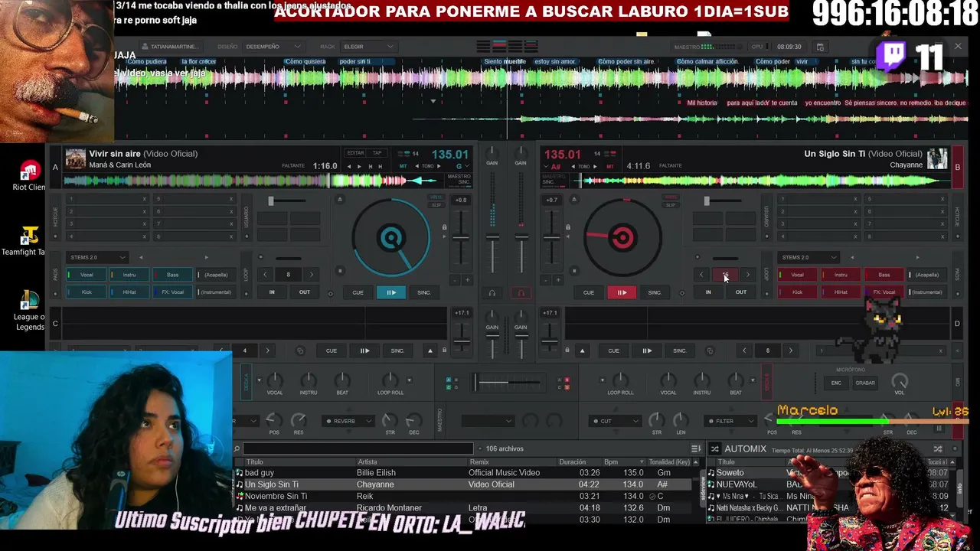
Task: Hit the CUE button on deck A
Action: [x=358, y=292]
